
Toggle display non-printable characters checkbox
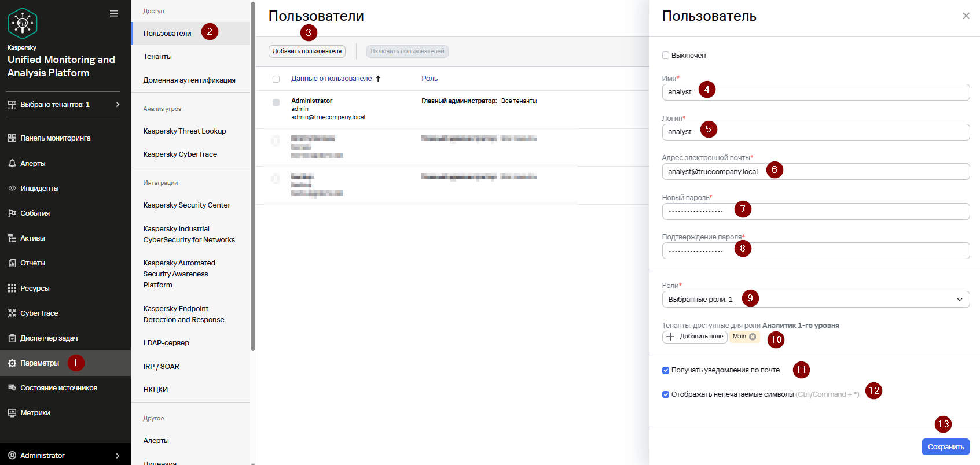[x=666, y=394]
